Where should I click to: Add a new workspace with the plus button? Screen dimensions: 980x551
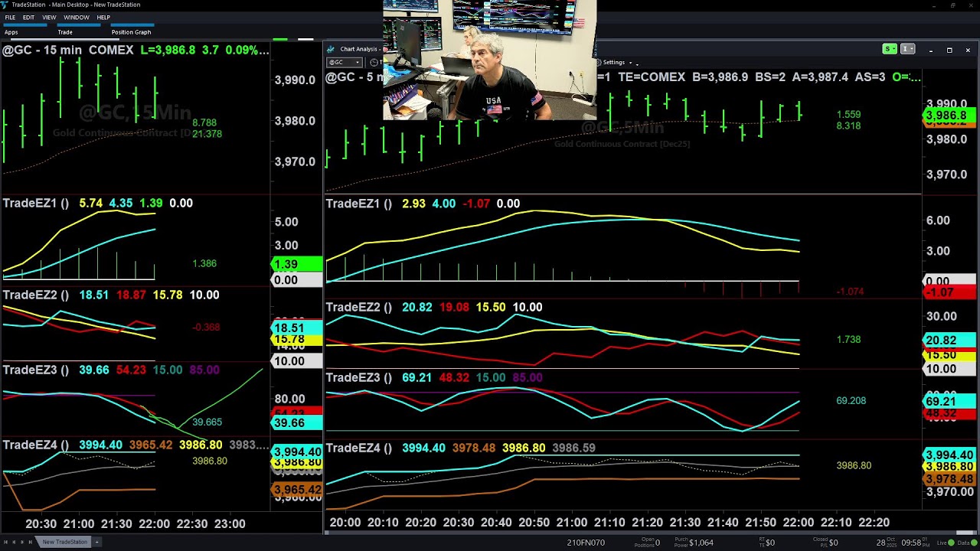[96, 542]
